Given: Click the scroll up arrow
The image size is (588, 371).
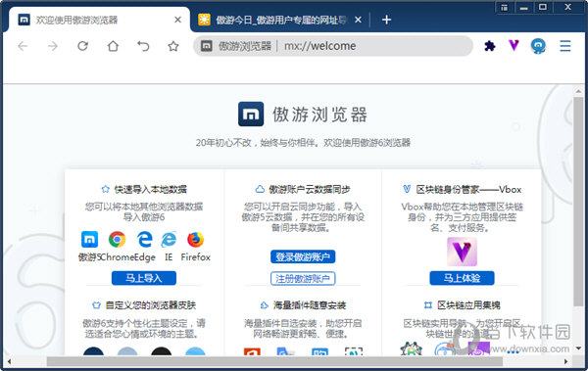Looking at the screenshot, I should (578, 91).
